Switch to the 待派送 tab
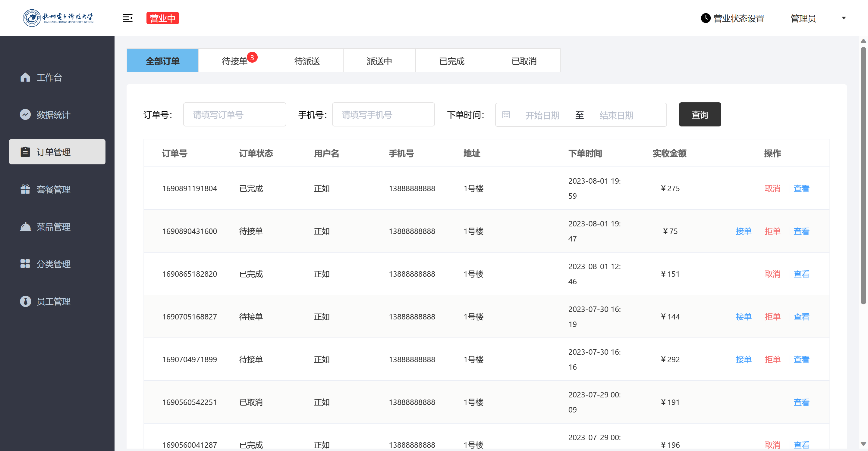The image size is (868, 451). [307, 61]
